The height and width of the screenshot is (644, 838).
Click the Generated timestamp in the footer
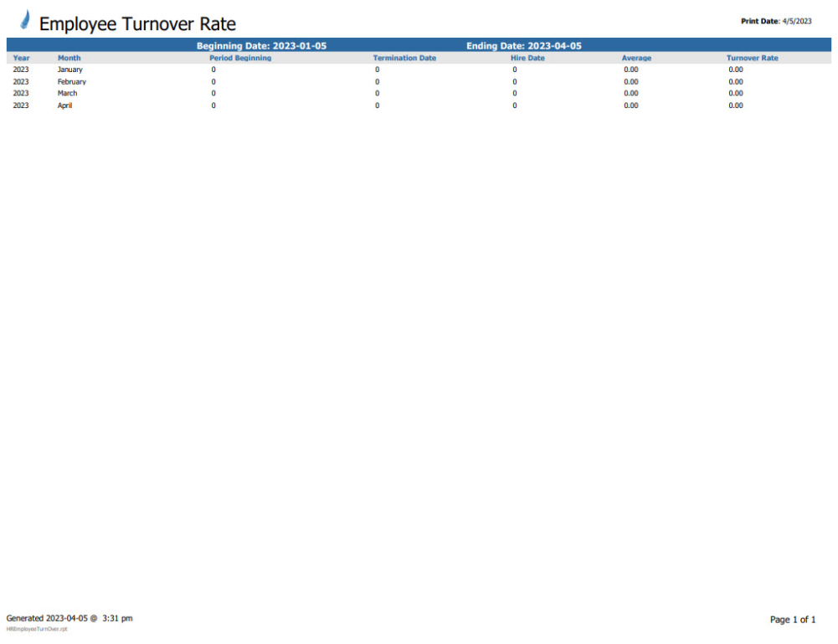point(69,618)
